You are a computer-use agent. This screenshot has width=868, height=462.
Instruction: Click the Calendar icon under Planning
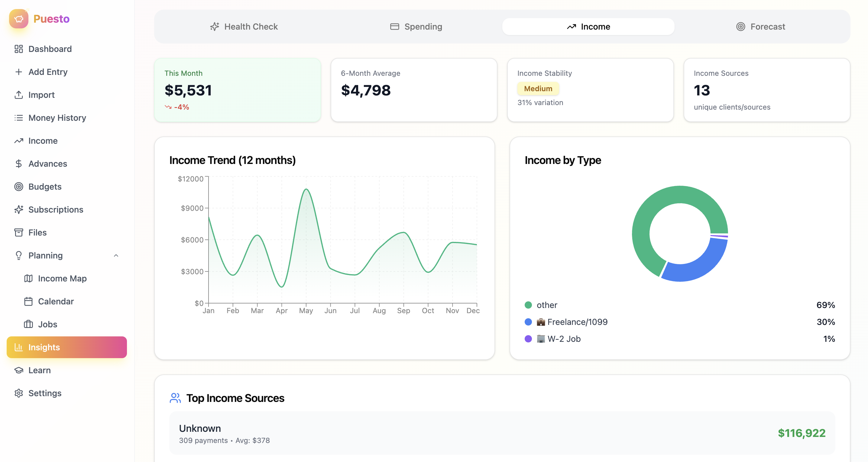pyautogui.click(x=28, y=301)
